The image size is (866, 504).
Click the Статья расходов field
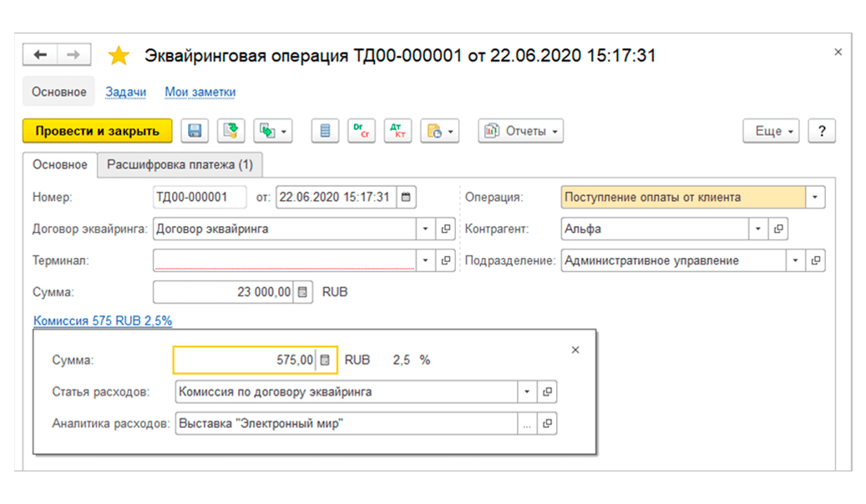347,391
